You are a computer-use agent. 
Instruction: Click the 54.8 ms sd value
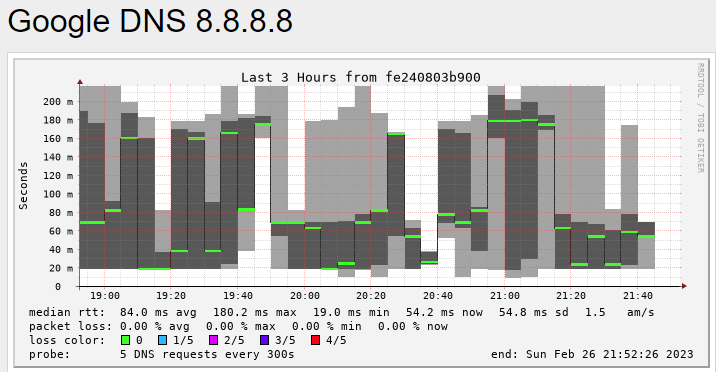click(x=534, y=313)
